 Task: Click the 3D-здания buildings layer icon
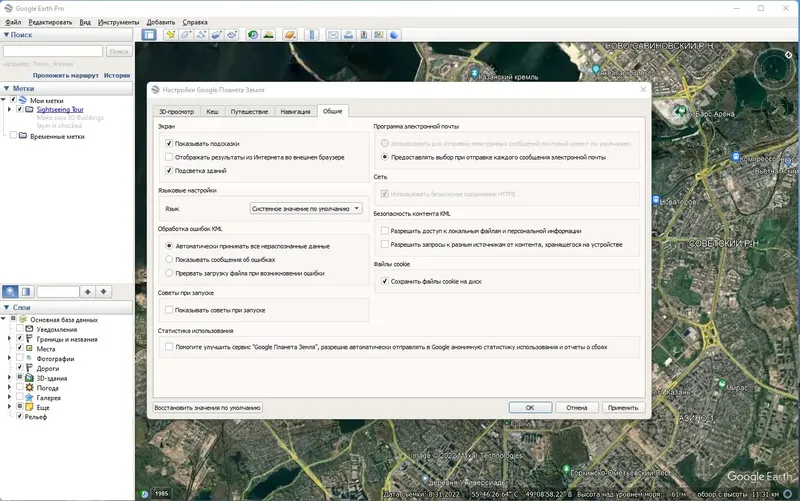pos(30,378)
